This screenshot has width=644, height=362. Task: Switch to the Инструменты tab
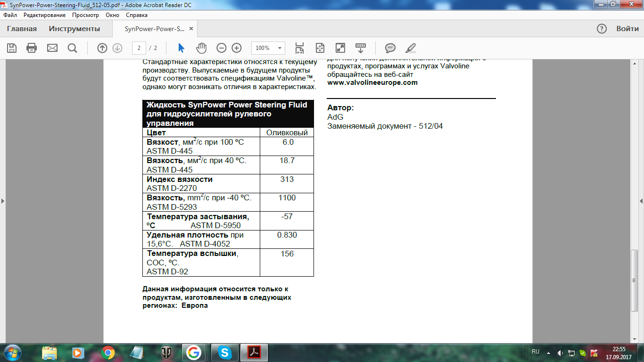[x=74, y=29]
